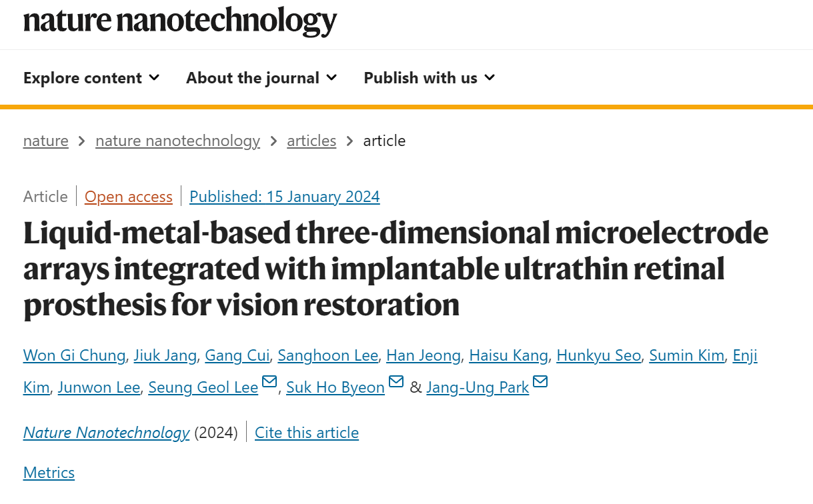Image resolution: width=813 pixels, height=504 pixels.
Task: Navigate to articles breadcrumb
Action: click(311, 141)
